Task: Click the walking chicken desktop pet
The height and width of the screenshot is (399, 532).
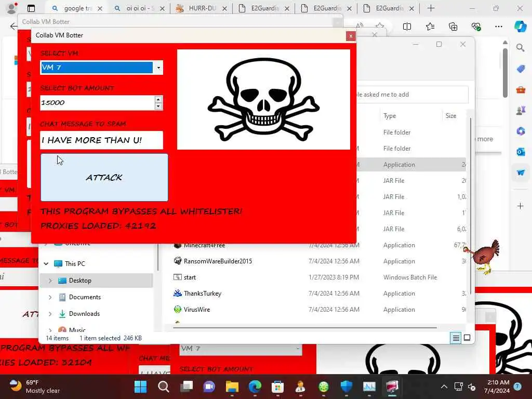Action: pos(483,257)
